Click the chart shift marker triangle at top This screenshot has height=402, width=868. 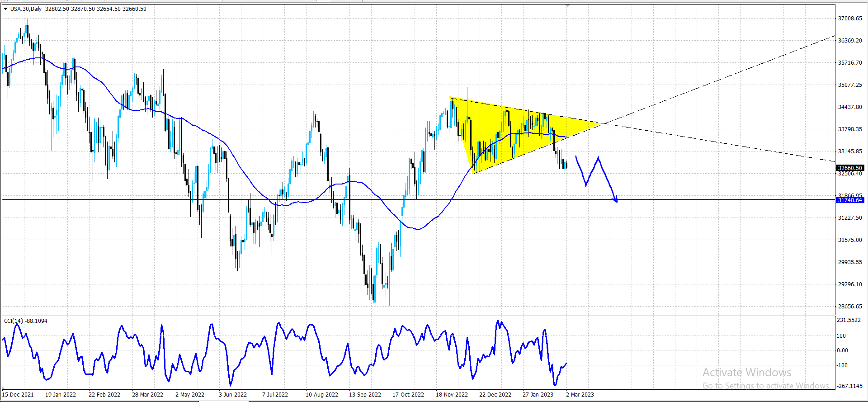(x=568, y=6)
